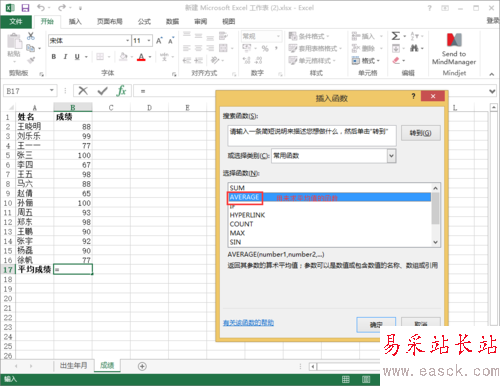Click the cancel X icon in formula bar
The image size is (500, 386).
pos(83,91)
